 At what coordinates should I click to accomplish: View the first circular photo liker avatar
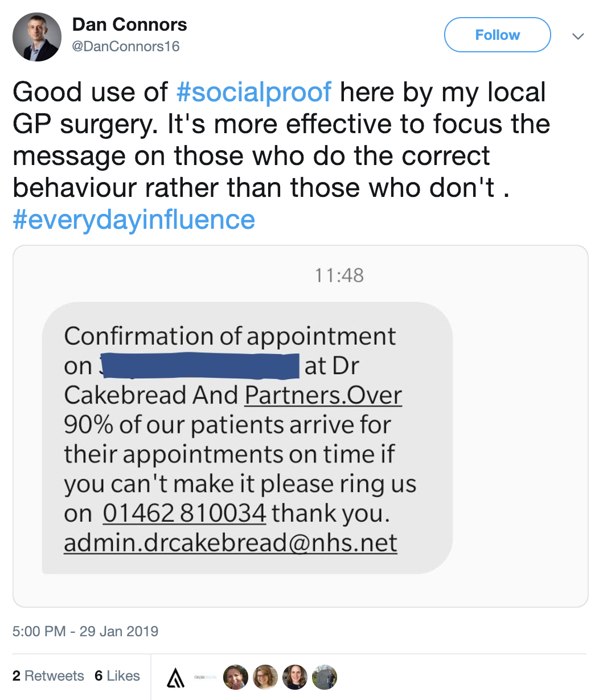pos(235,677)
